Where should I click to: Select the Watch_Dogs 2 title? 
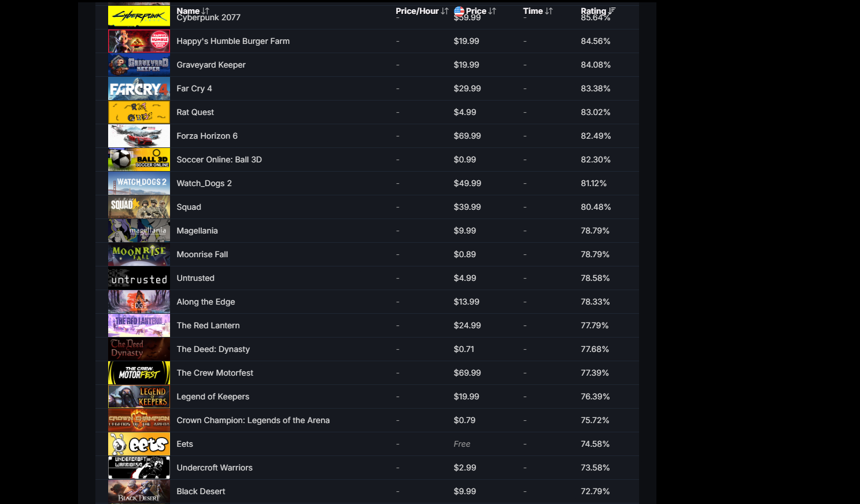point(204,183)
